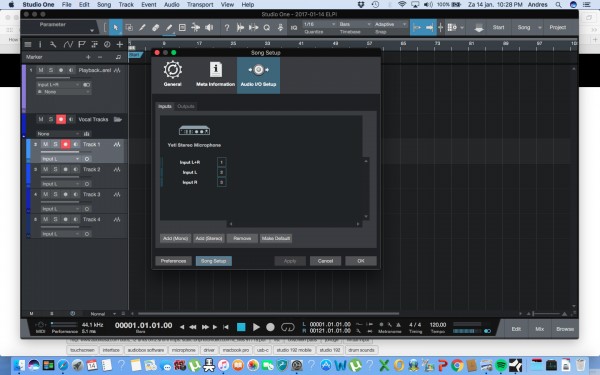Open the Transport menu
This screenshot has height=375, width=600.
200,5
